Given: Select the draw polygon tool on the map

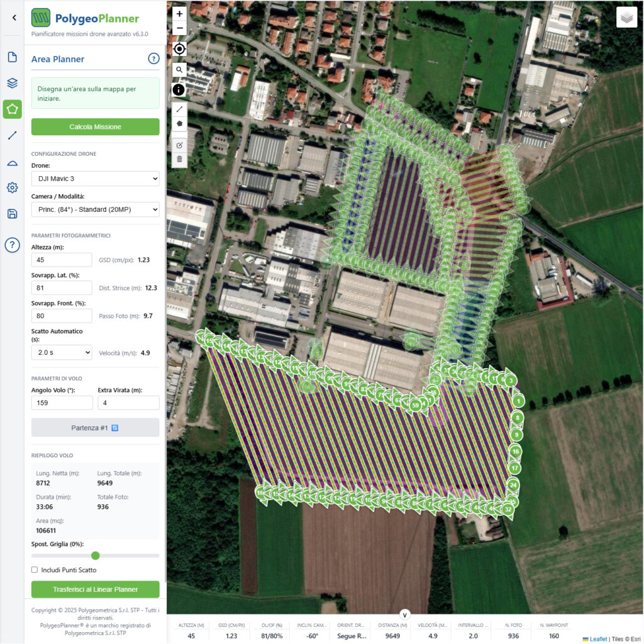Looking at the screenshot, I should point(179,124).
